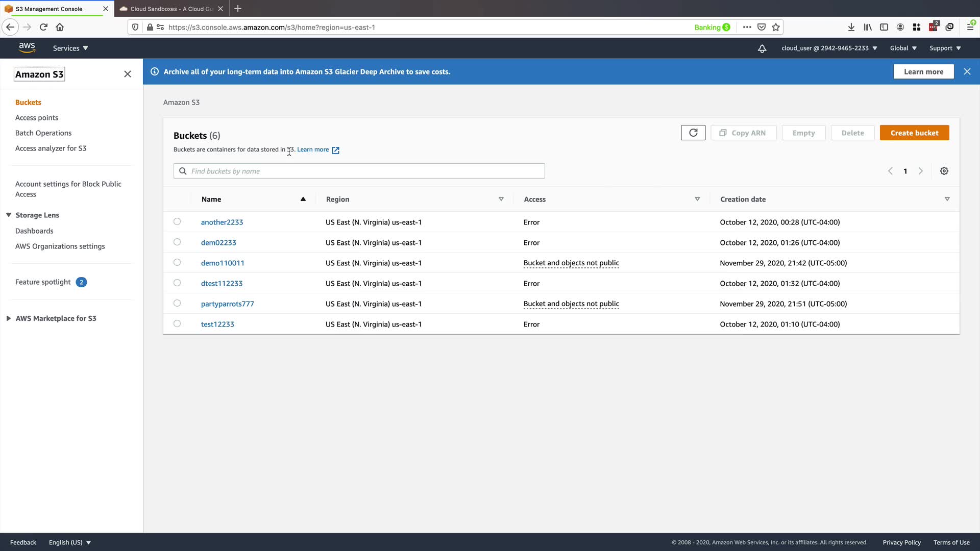Click external link icon beside Learn more
The height and width of the screenshot is (551, 980).
pyautogui.click(x=335, y=150)
